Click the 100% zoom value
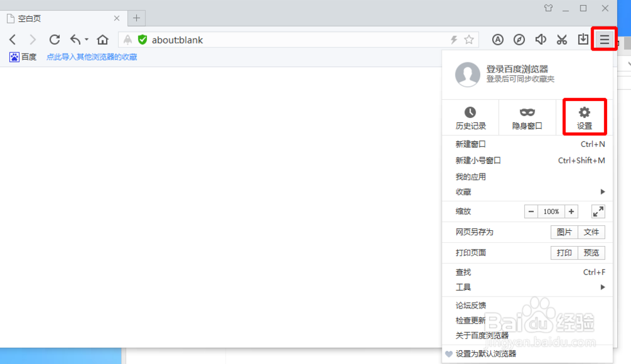The width and height of the screenshot is (631, 364). (551, 211)
